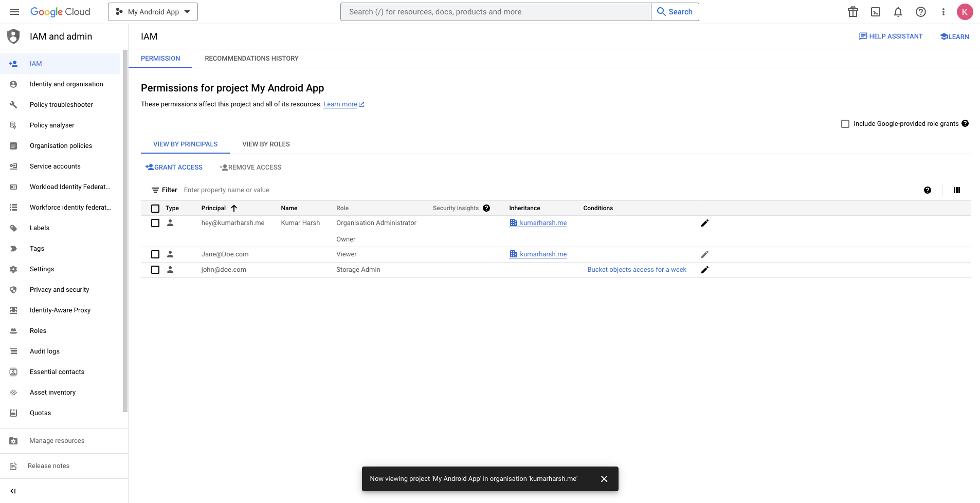Click Grant Access

[174, 167]
